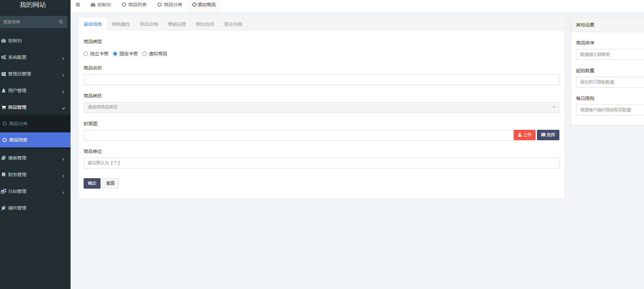The image size is (644, 289).
Task: Select the 独立卡密 radio option
Action: [x=86, y=54]
